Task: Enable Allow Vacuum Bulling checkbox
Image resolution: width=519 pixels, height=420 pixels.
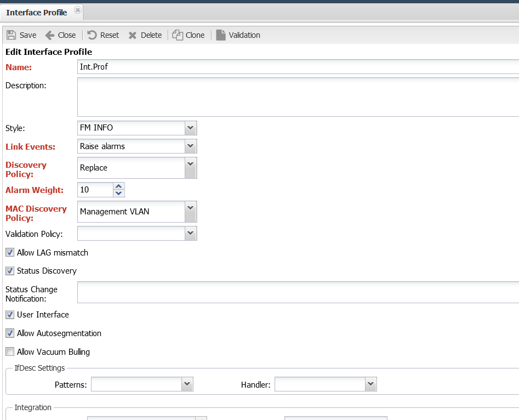Action: pyautogui.click(x=10, y=351)
